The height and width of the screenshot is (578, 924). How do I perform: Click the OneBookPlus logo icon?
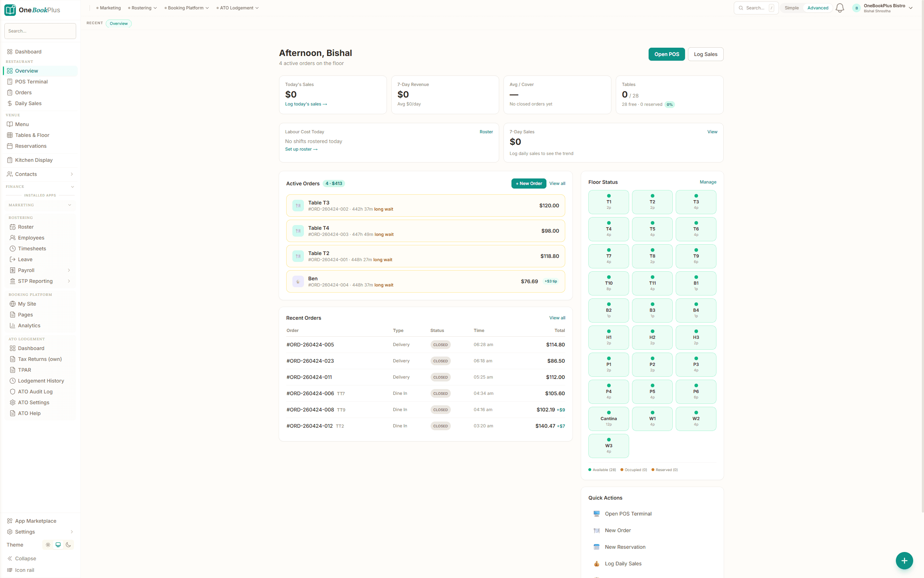(10, 10)
